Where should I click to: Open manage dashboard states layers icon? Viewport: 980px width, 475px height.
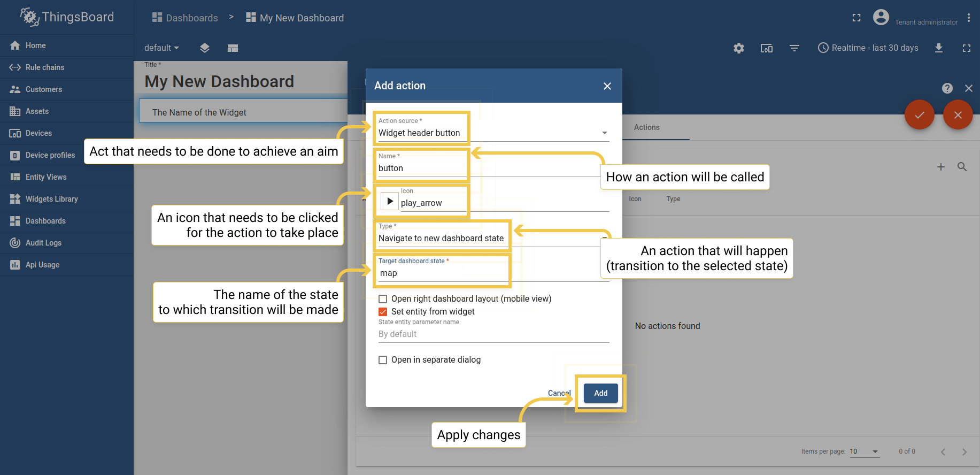pyautogui.click(x=205, y=48)
